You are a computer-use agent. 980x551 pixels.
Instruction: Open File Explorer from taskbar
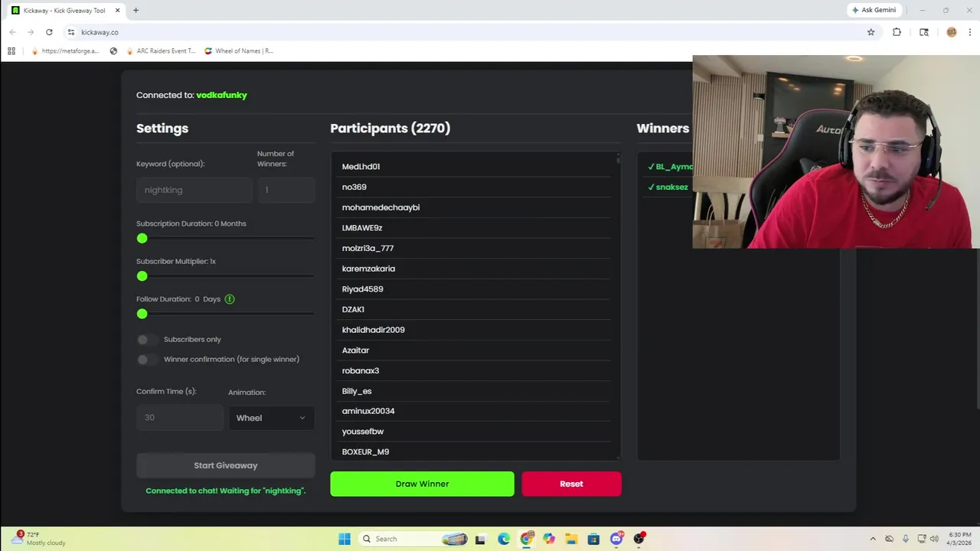pos(571,539)
